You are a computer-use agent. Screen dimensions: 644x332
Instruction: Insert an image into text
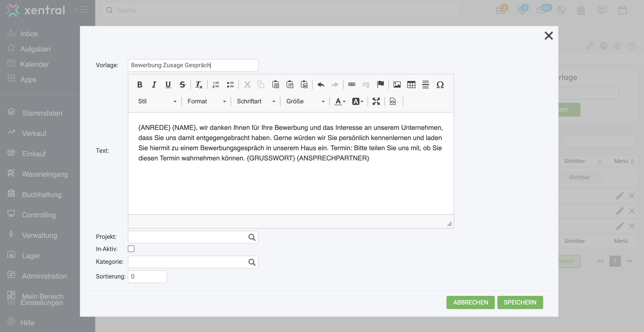click(397, 85)
